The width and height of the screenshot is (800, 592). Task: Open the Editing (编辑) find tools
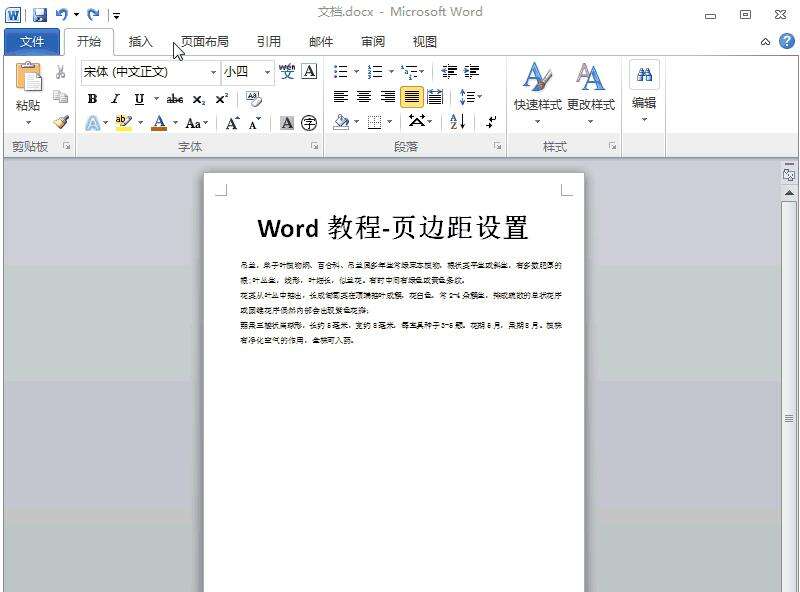[x=644, y=91]
